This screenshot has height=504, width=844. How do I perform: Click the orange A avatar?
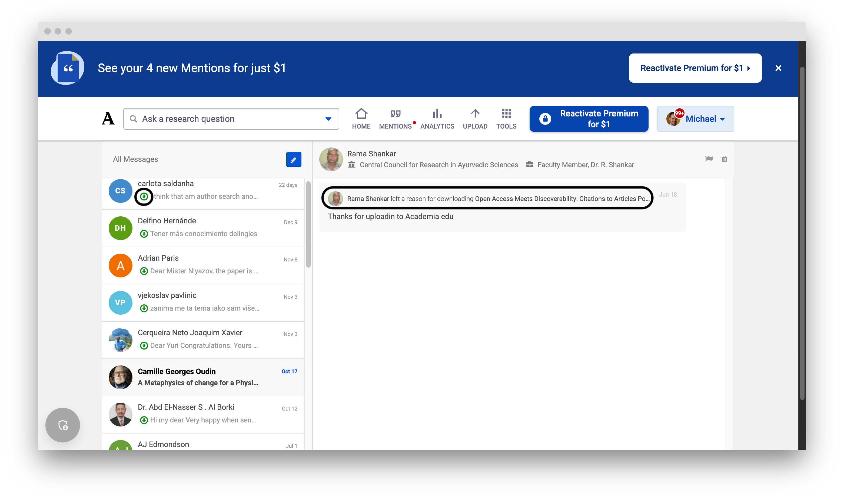coord(120,266)
